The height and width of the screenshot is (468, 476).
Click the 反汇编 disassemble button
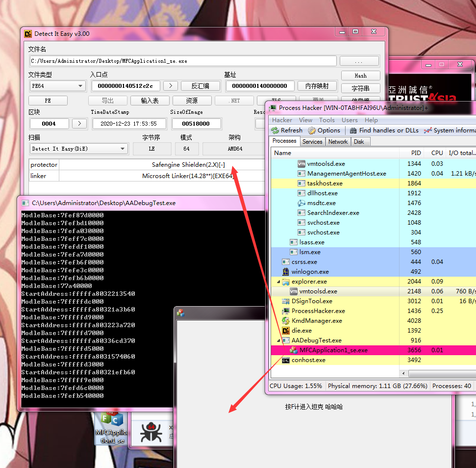(200, 86)
